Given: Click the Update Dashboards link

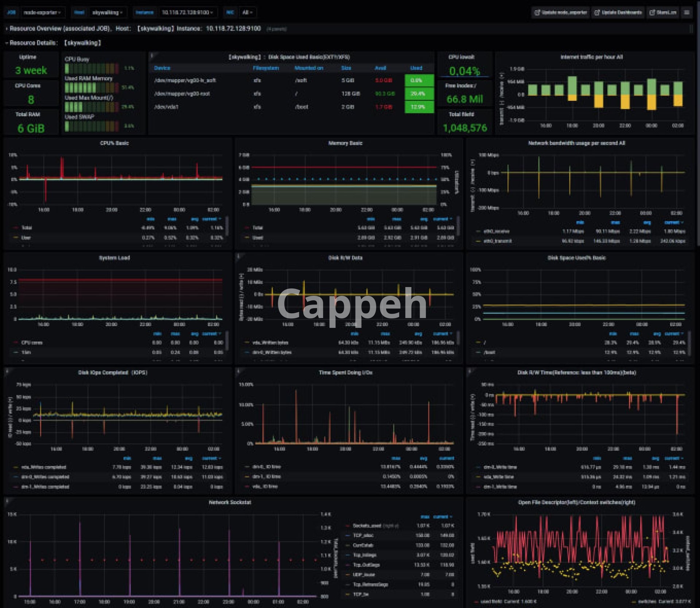Looking at the screenshot, I should (618, 12).
